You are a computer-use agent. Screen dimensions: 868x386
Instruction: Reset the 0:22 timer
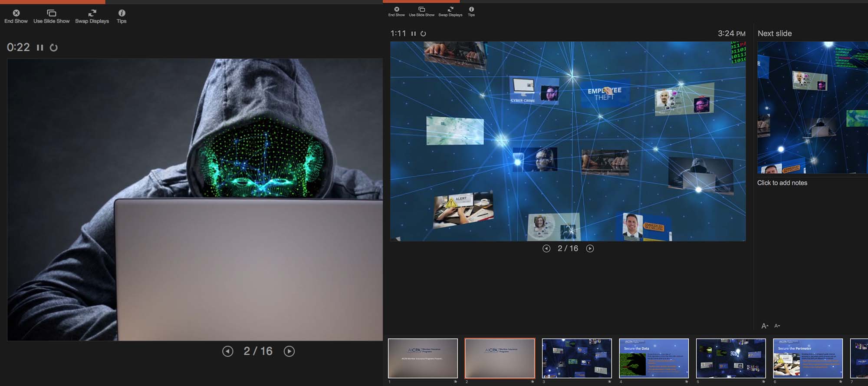click(x=53, y=48)
